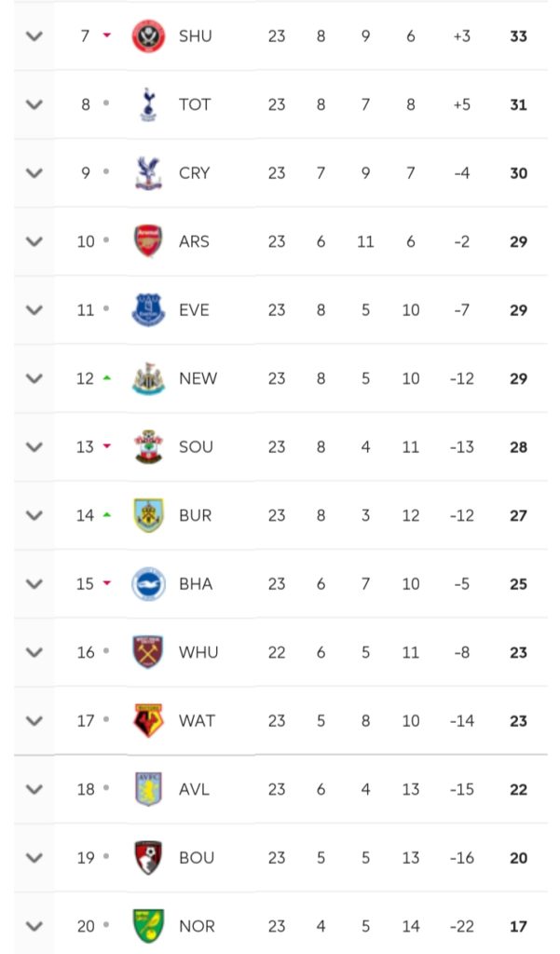Click the 33 points value for SHU

point(518,36)
